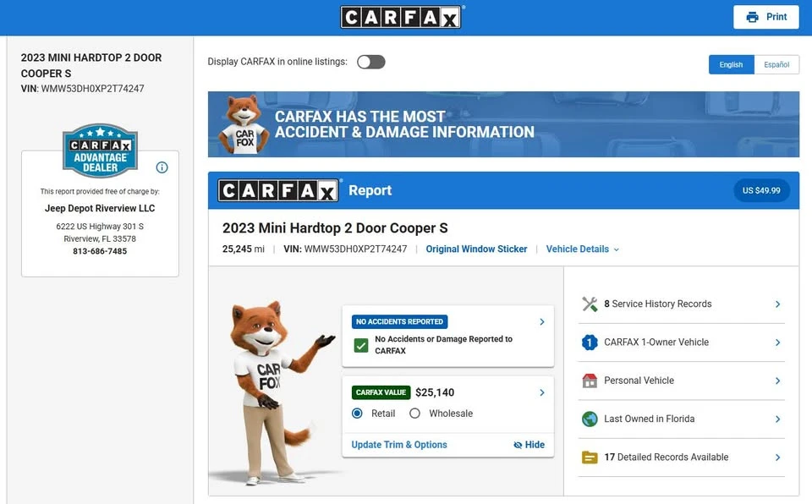Viewport: 812px width, 504px height.
Task: Click the globe Last Owned icon
Action: pyautogui.click(x=590, y=419)
